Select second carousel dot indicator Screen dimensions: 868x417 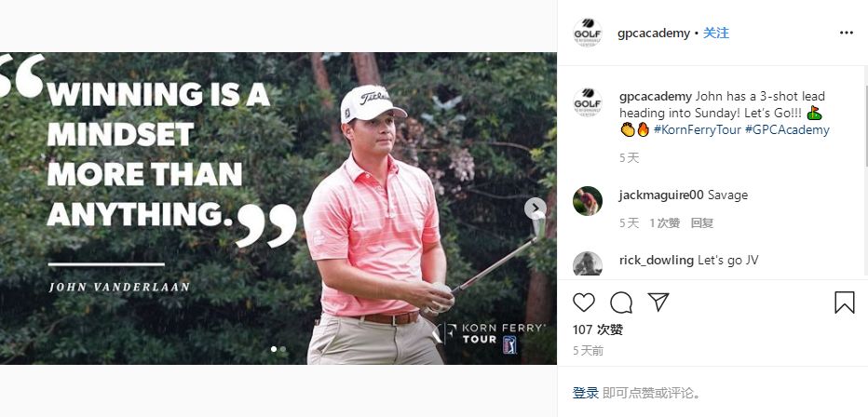[x=283, y=349]
